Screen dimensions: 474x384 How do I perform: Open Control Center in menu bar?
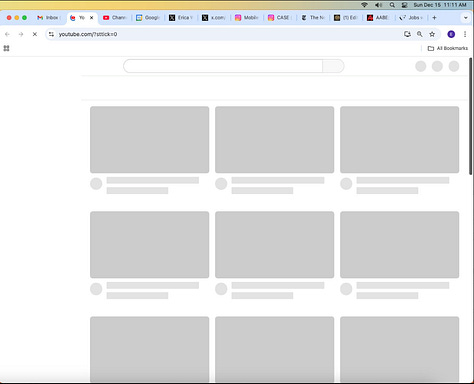(404, 5)
